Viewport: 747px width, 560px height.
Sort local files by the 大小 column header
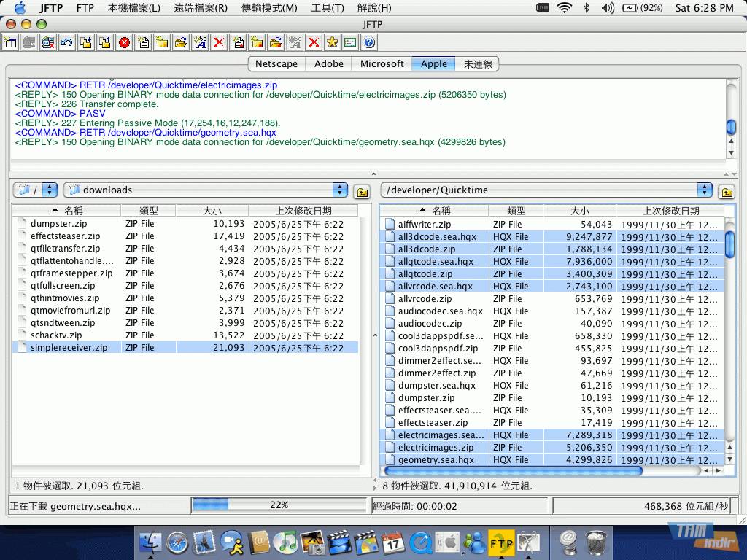[212, 211]
